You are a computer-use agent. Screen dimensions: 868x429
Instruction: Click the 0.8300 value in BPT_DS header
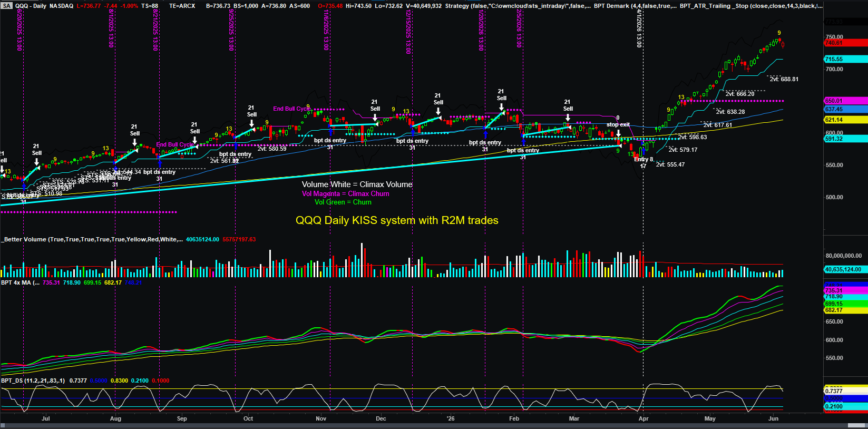(x=120, y=381)
